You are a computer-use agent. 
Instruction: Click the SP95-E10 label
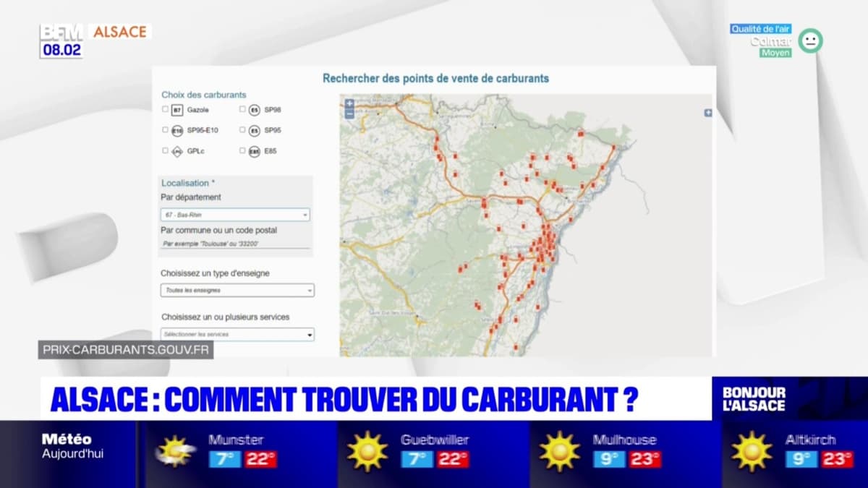pyautogui.click(x=203, y=131)
